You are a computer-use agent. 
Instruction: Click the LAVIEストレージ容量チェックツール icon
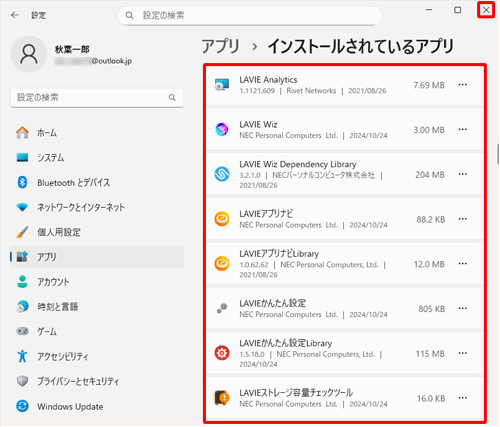click(x=222, y=398)
